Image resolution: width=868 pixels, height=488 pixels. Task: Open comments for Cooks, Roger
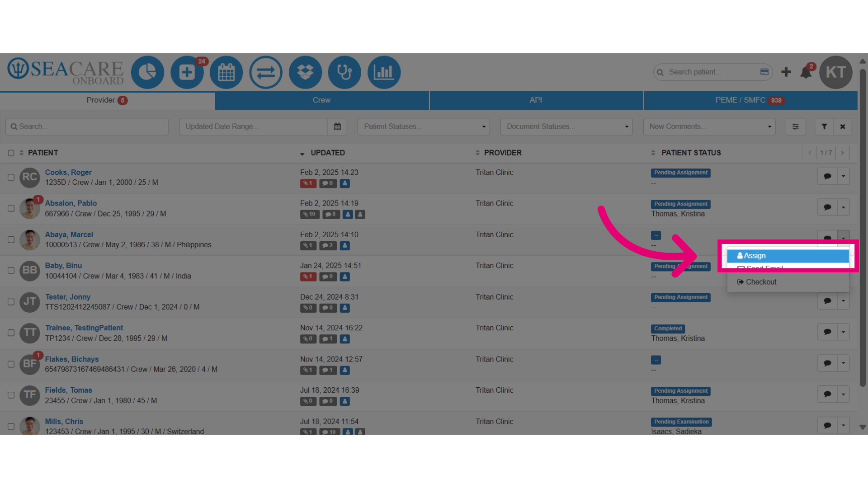point(827,176)
